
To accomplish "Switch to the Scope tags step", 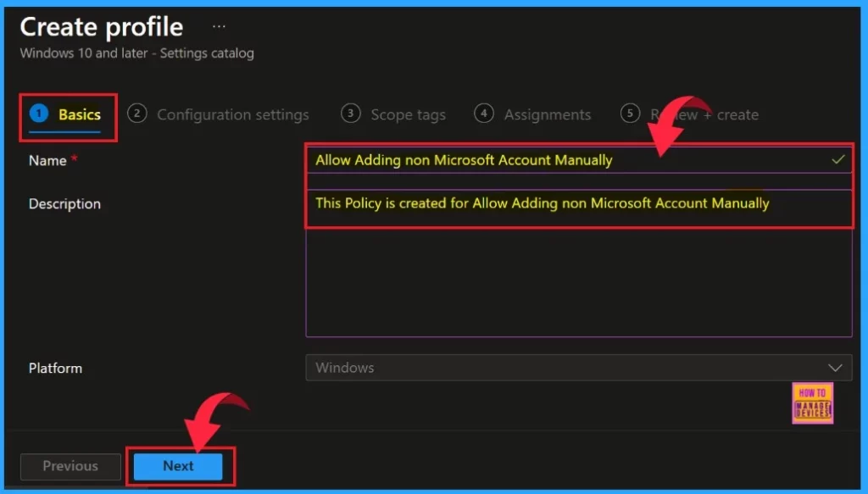I will [x=393, y=114].
